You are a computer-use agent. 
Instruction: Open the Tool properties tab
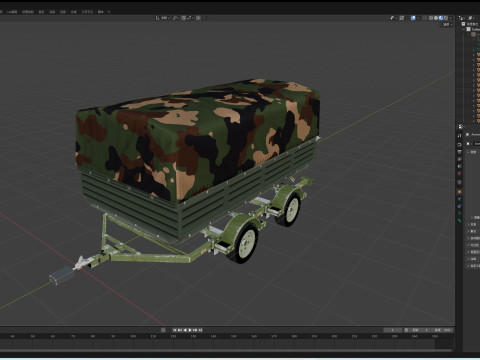point(459,136)
